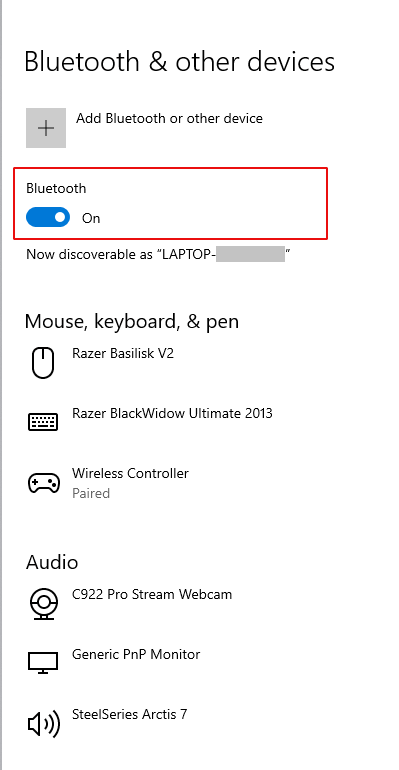Click the monitor icon for Generic PnP Monitor
Screen dimensions: 399x770
coord(43,663)
